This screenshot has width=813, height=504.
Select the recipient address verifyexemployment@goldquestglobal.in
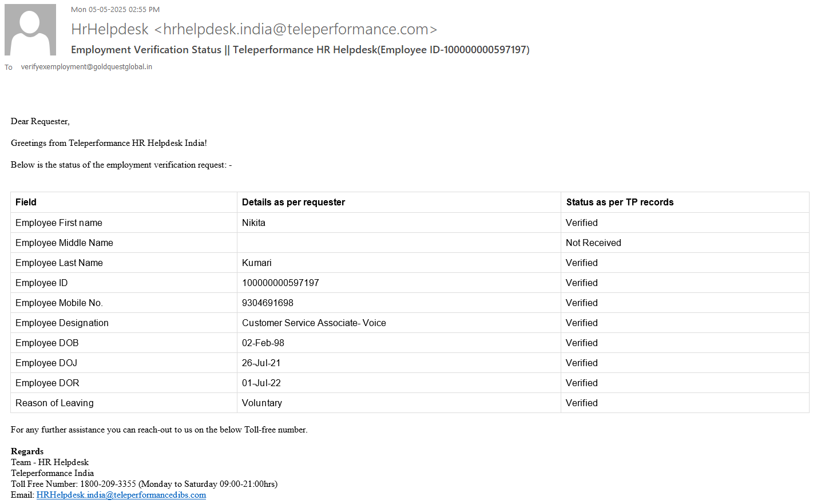pyautogui.click(x=86, y=67)
